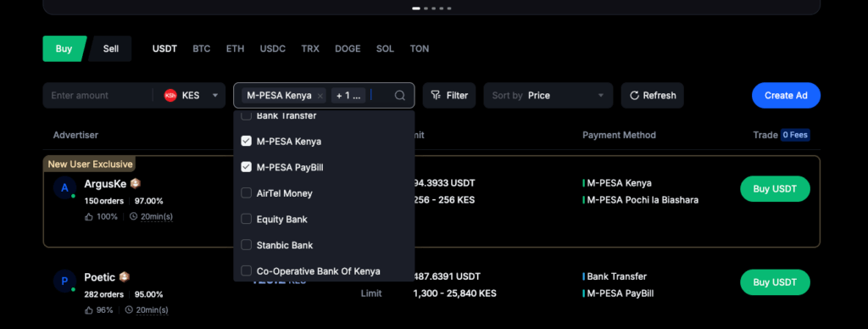
Task: Check the Equity Bank checkbox
Action: pos(247,220)
